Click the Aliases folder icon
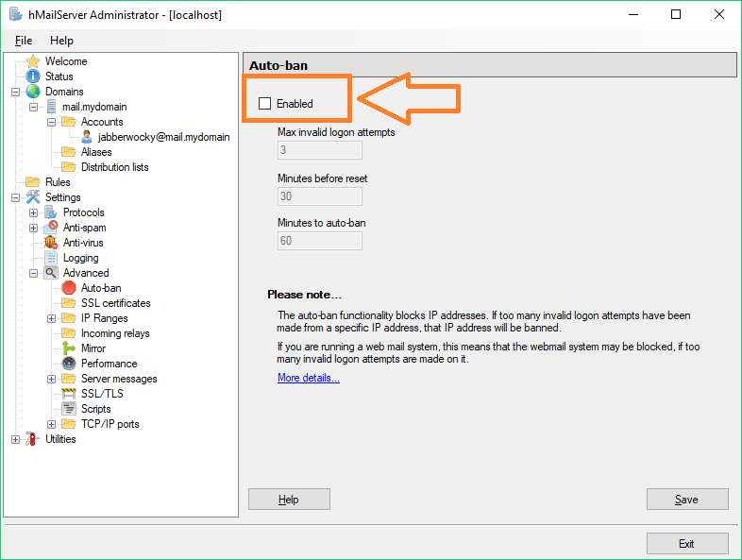 69,152
